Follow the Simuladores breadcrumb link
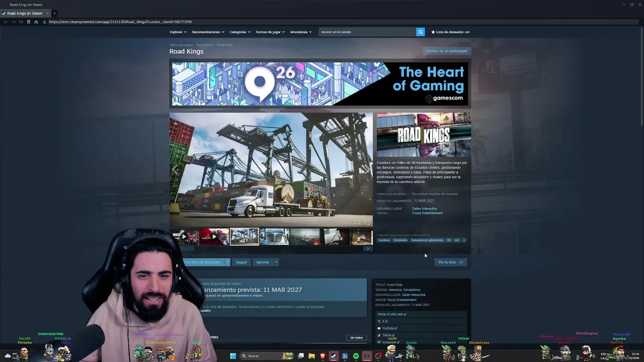 pyautogui.click(x=205, y=45)
